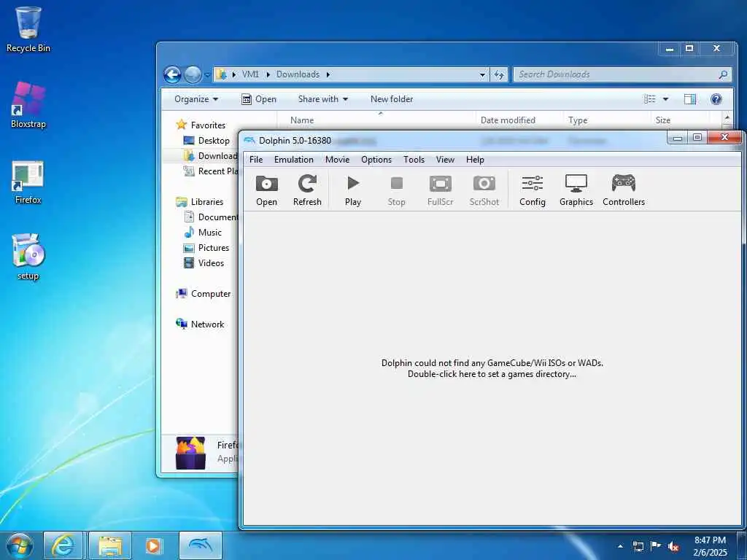Viewport: 747px width, 560px height.
Task: Click the Explorer Back navigation button
Action: point(172,75)
